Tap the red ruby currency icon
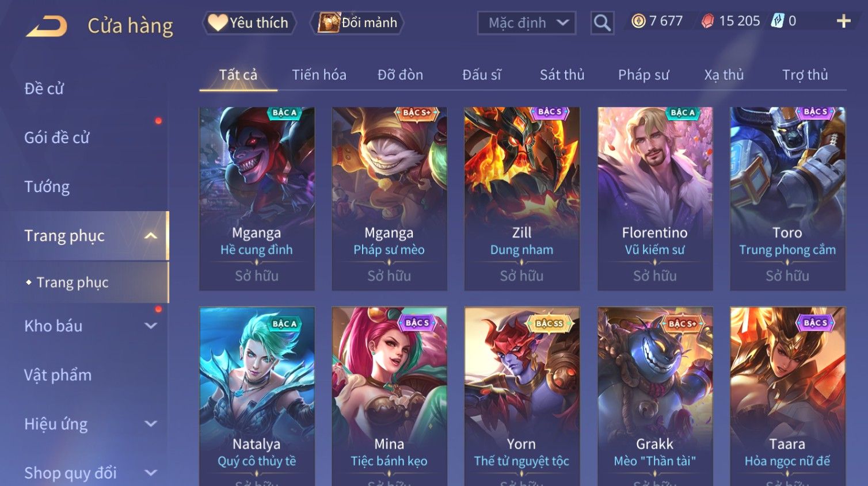This screenshot has width=868, height=486. (708, 21)
